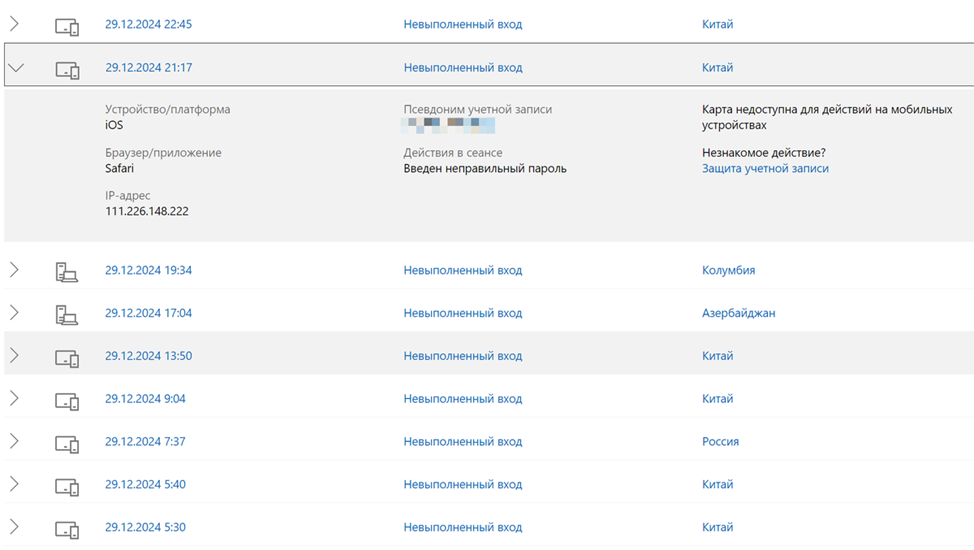Click the 29.12.2024 5:30 date link
Screen dimensions: 974x550
(145, 527)
